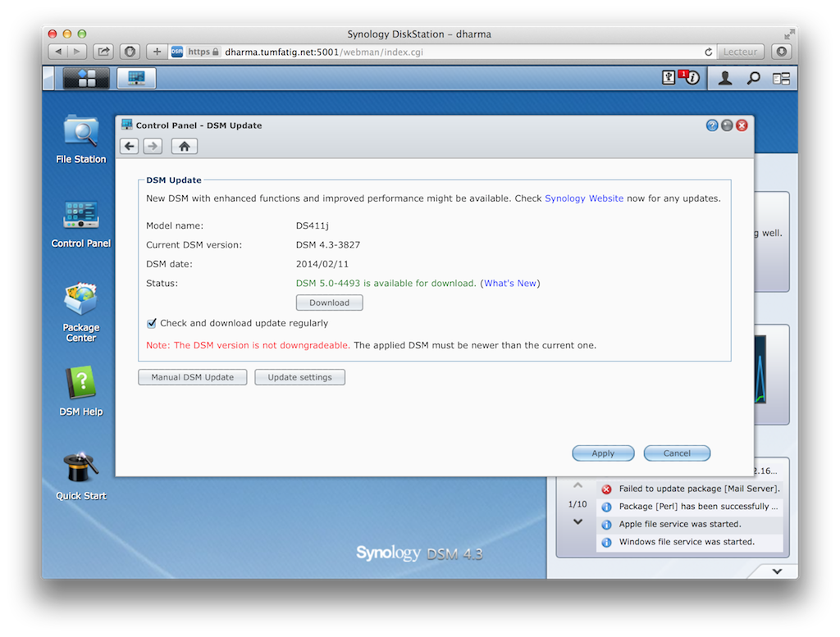The image size is (840, 637).
Task: Minimize the Control Panel window
Action: (727, 125)
